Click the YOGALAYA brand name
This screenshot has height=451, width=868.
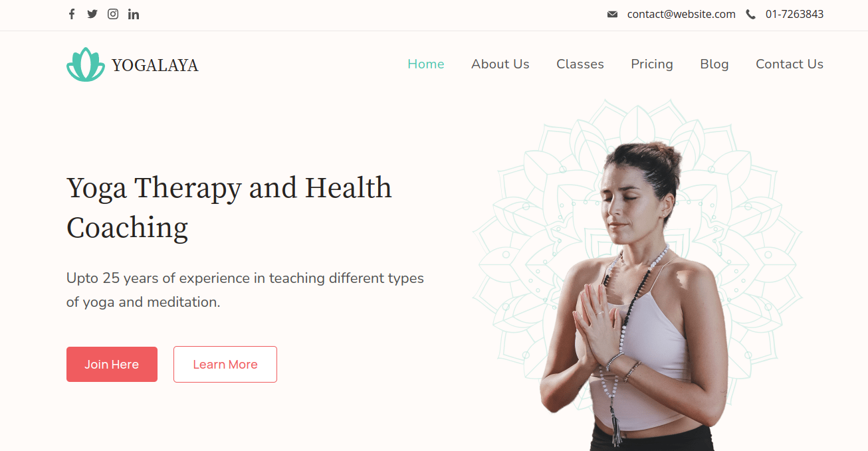[155, 65]
